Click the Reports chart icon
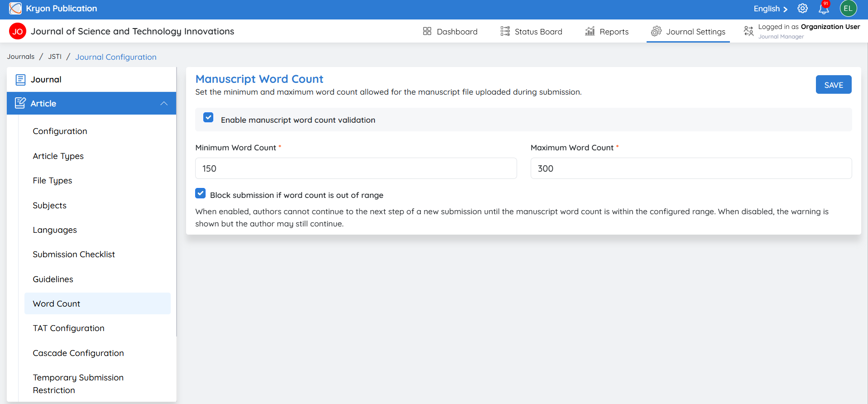Screen dimensions: 868x404 pyautogui.click(x=590, y=31)
